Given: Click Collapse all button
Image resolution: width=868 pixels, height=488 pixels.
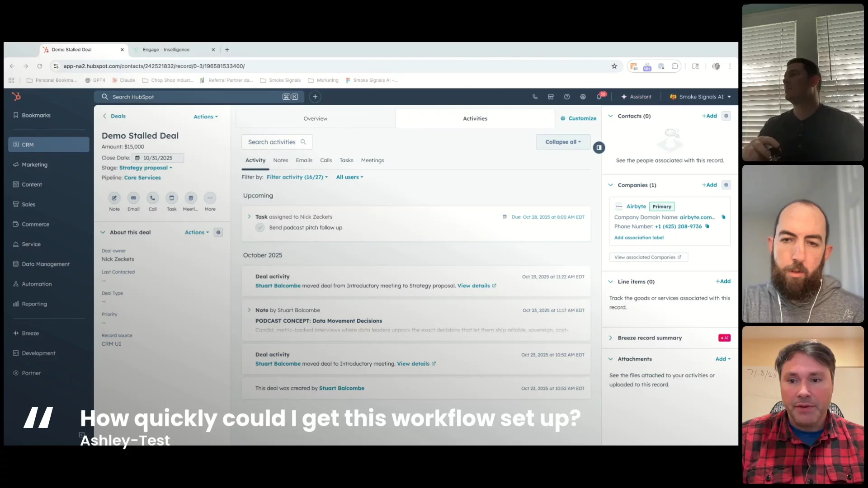Looking at the screenshot, I should pyautogui.click(x=563, y=142).
